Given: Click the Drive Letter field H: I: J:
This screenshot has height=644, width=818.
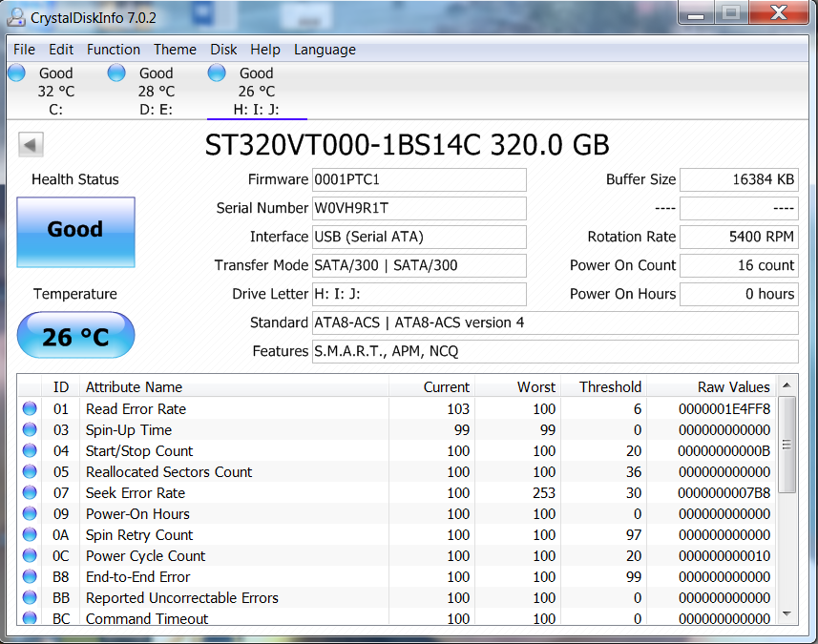Looking at the screenshot, I should coord(419,295).
